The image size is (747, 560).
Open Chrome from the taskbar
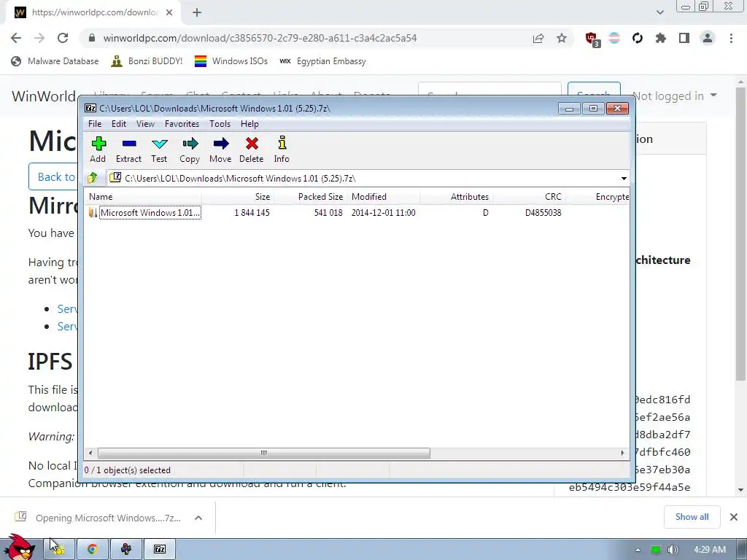click(93, 549)
